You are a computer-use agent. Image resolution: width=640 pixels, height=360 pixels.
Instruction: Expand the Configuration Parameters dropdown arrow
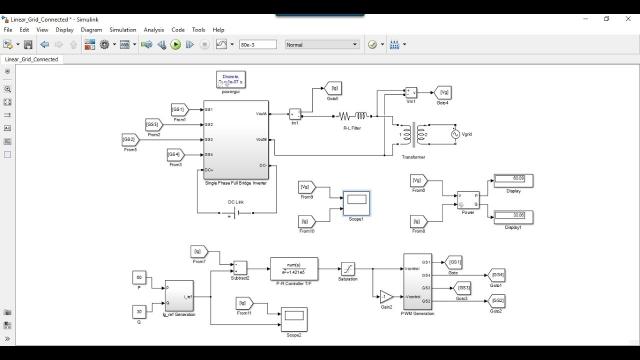(x=114, y=44)
